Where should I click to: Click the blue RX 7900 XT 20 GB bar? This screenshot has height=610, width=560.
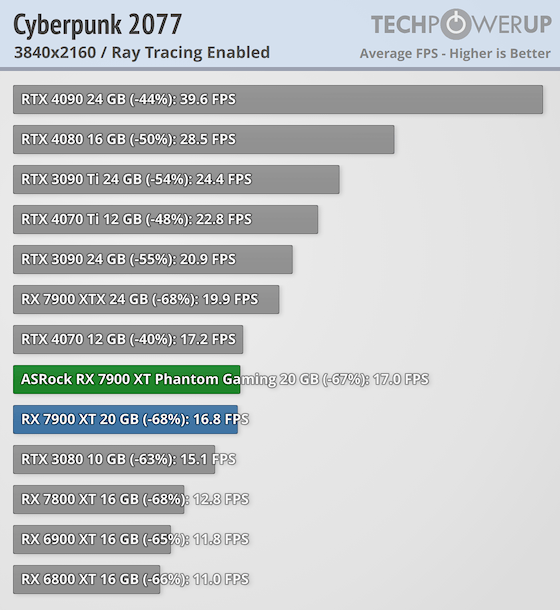(x=125, y=419)
